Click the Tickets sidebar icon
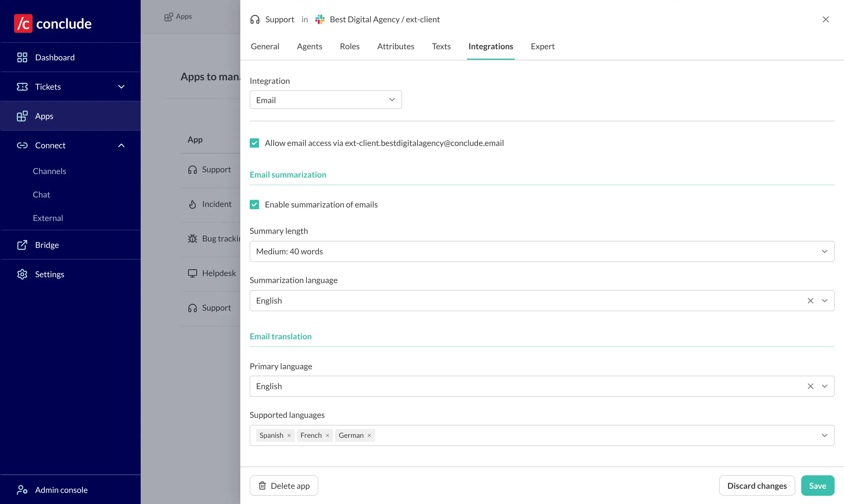 [22, 87]
